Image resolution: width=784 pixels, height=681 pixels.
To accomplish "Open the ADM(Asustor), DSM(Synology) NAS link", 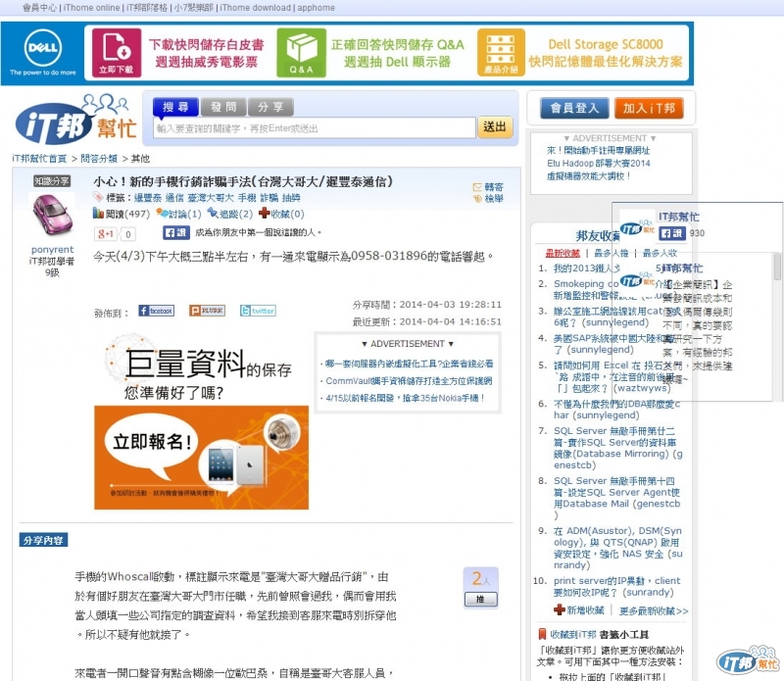I will pyautogui.click(x=618, y=548).
